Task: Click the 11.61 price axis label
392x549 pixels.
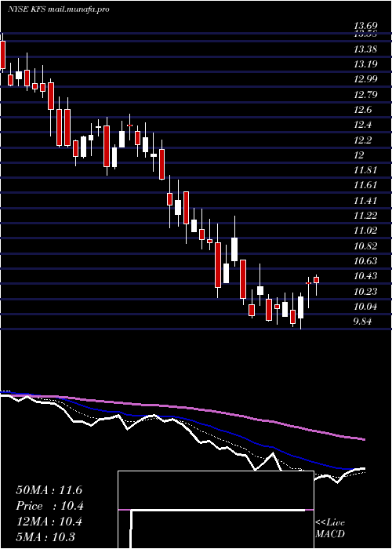Action: tap(365, 186)
